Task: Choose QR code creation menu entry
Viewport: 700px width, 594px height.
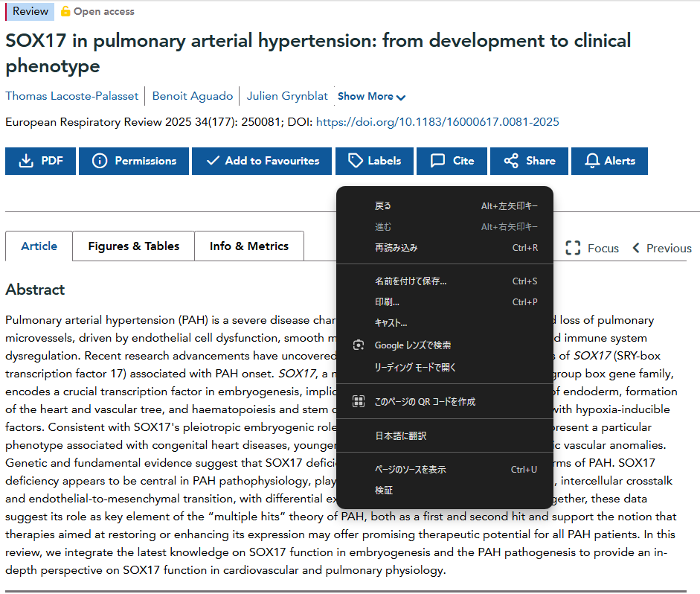Action: click(424, 402)
